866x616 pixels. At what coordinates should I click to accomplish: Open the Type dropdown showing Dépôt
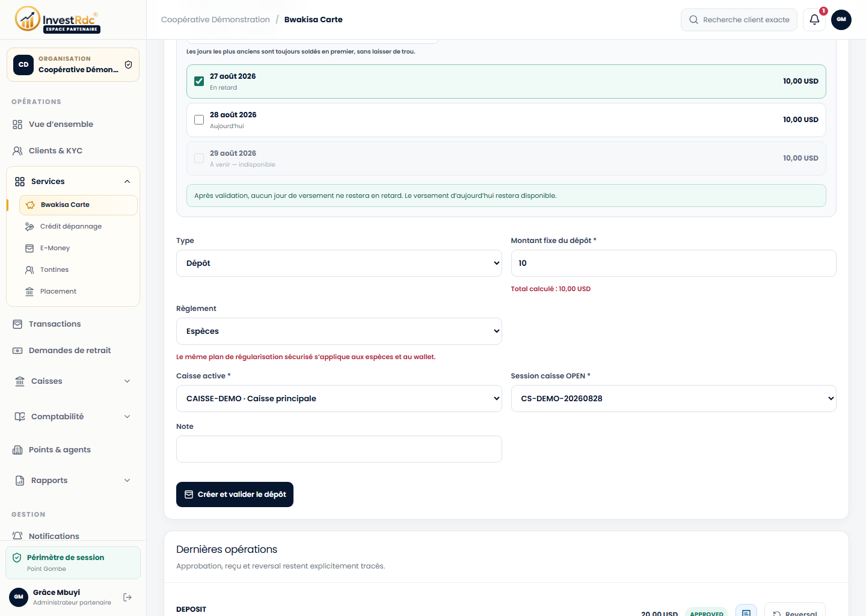(x=339, y=263)
